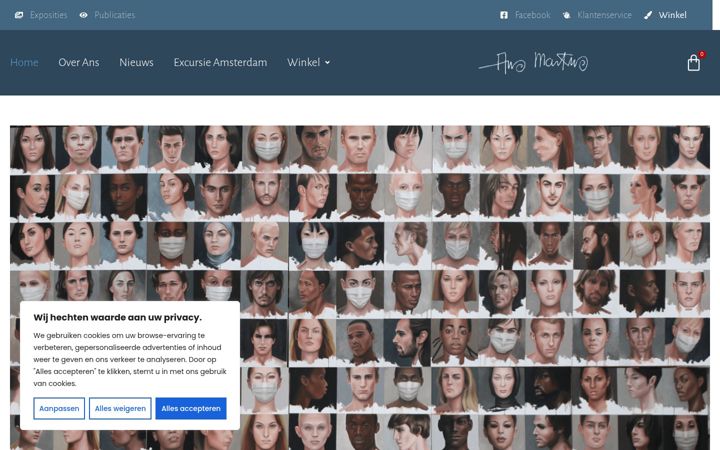The image size is (720, 450).
Task: Click the privacy notice heading text
Action: 118,317
